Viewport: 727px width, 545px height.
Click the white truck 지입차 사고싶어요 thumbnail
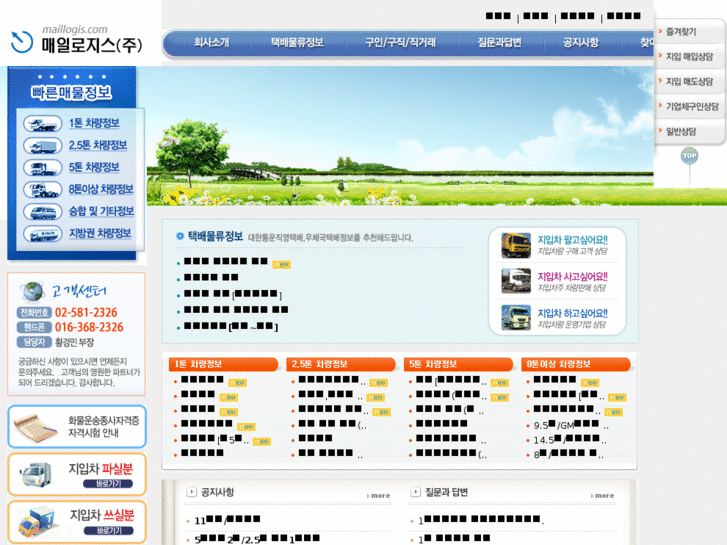point(516,281)
